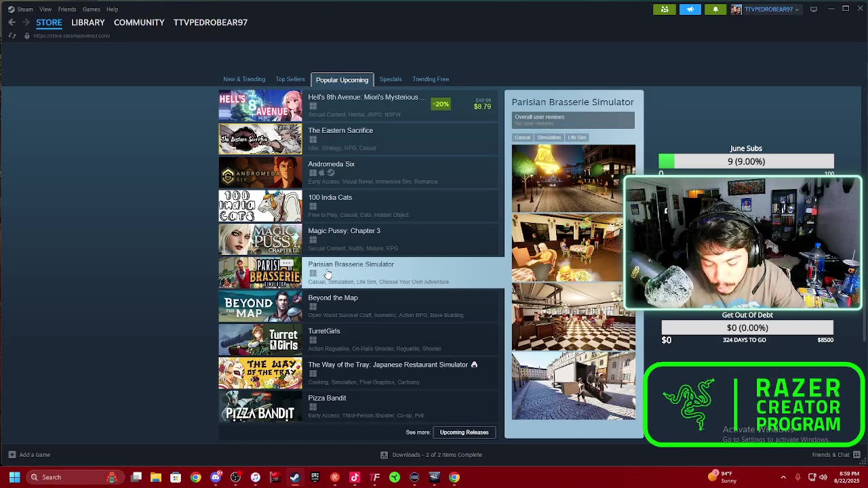Open iTunes music app from taskbar
Screen dimensions: 868x488
coord(255,477)
